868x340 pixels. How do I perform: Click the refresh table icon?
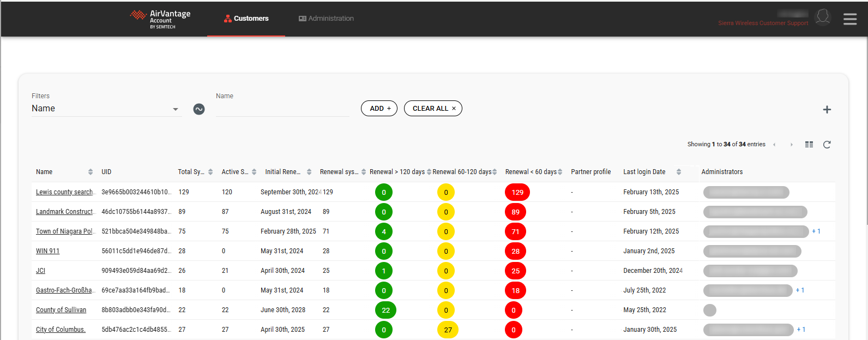tap(827, 145)
